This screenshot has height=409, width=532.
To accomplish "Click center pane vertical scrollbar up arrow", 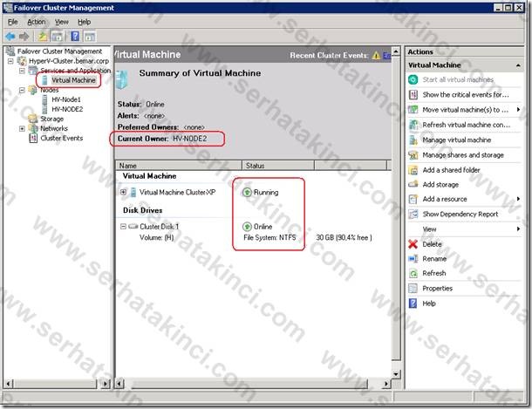I will [396, 51].
